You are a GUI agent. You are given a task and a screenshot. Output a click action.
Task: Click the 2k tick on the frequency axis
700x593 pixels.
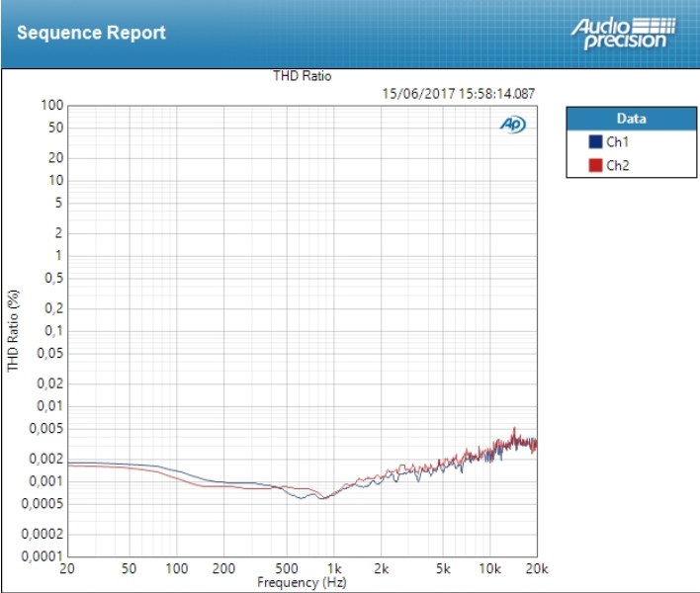pyautogui.click(x=381, y=569)
